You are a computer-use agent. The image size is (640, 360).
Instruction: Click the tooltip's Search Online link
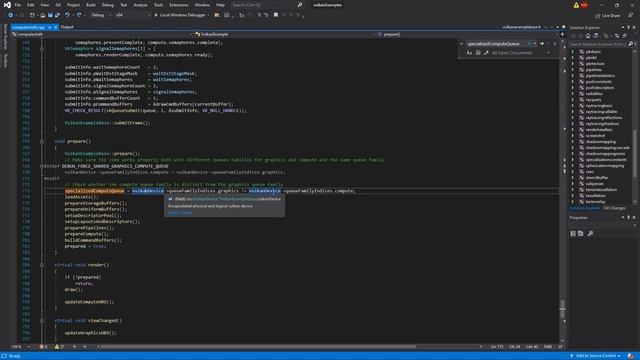180,213
